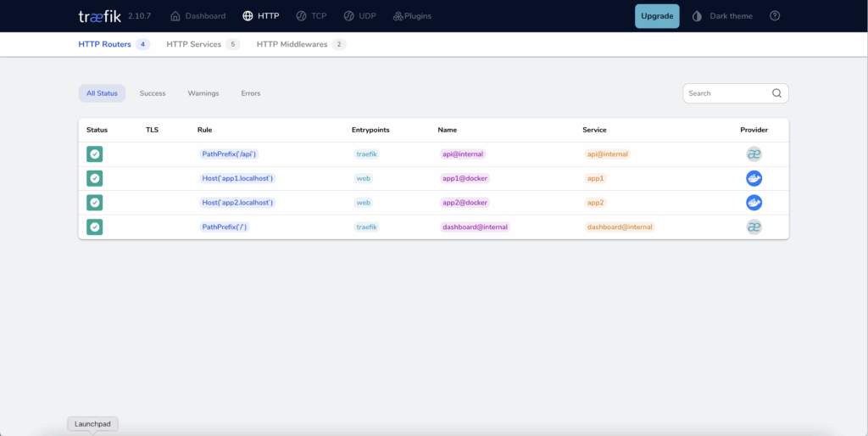Click the PathPrefix(`/api`) rule
Image resolution: width=868 pixels, height=436 pixels.
(x=229, y=154)
